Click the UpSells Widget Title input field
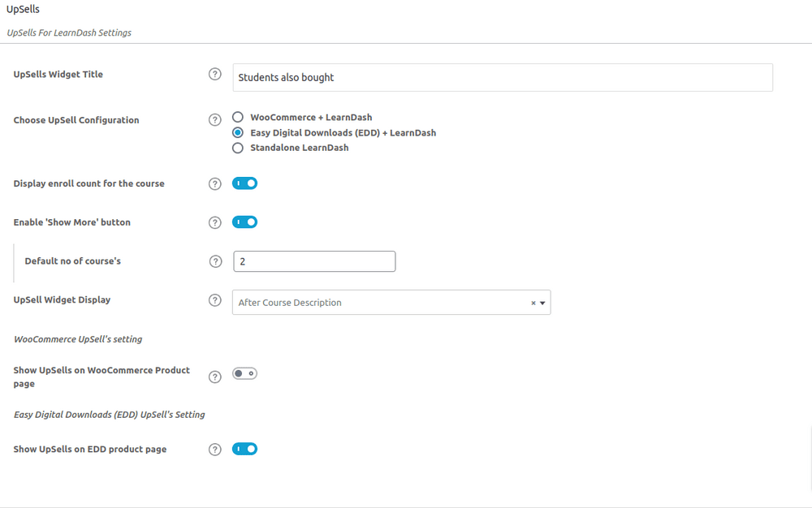812x508 pixels. [502, 77]
